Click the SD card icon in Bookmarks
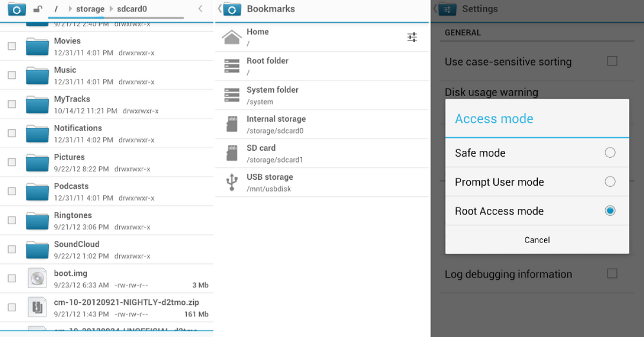644x337 pixels. coord(232,153)
